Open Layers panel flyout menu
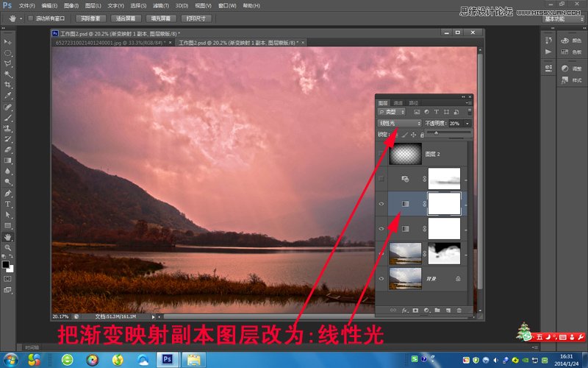 [469, 103]
